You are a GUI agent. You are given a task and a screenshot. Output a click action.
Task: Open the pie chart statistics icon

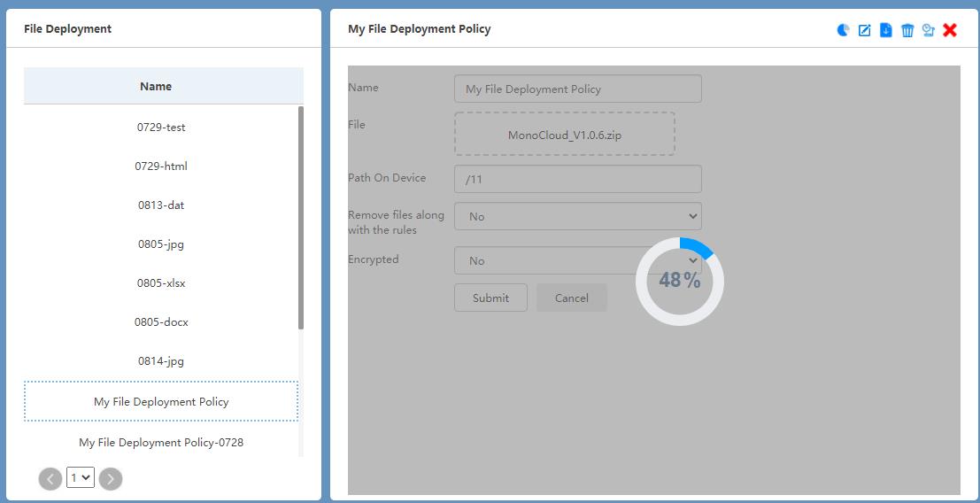[x=843, y=30]
